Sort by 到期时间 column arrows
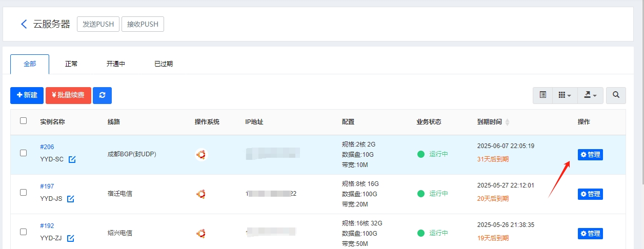Image resolution: width=644 pixels, height=249 pixels. pos(508,122)
